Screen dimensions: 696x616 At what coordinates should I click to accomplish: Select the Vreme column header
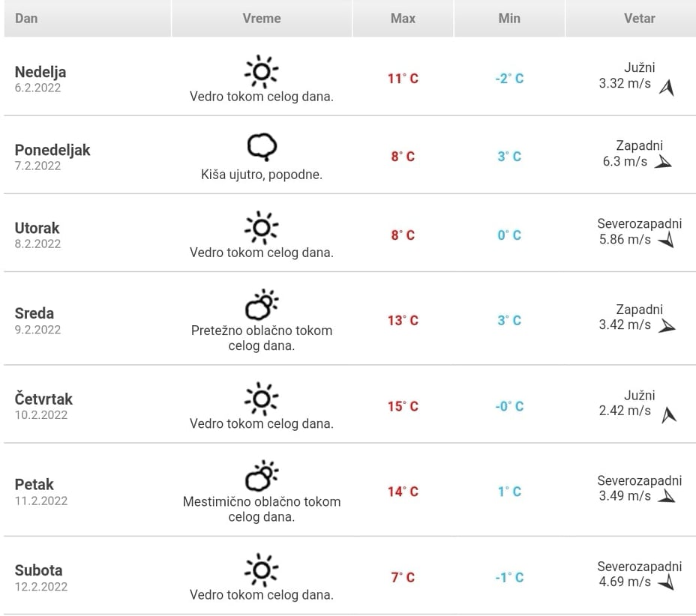262,18
